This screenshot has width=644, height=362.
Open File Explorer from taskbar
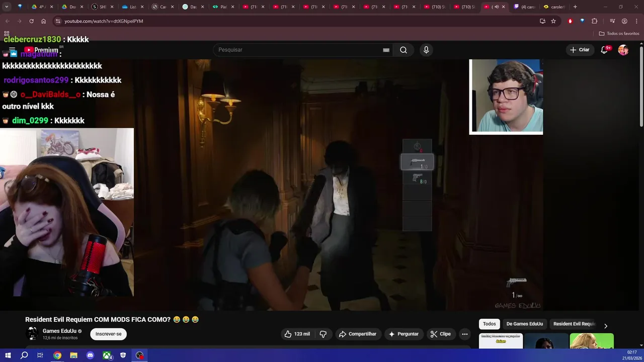pyautogui.click(x=73, y=355)
